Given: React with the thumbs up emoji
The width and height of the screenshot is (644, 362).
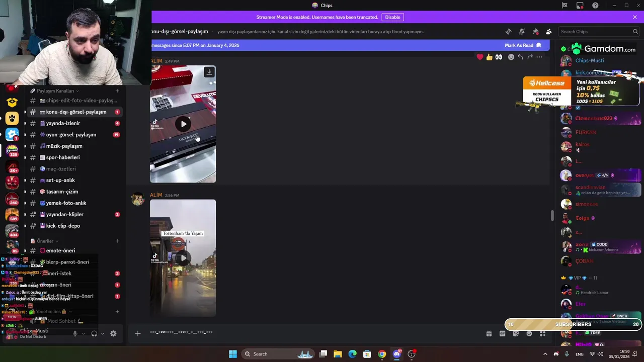Looking at the screenshot, I should click(489, 57).
